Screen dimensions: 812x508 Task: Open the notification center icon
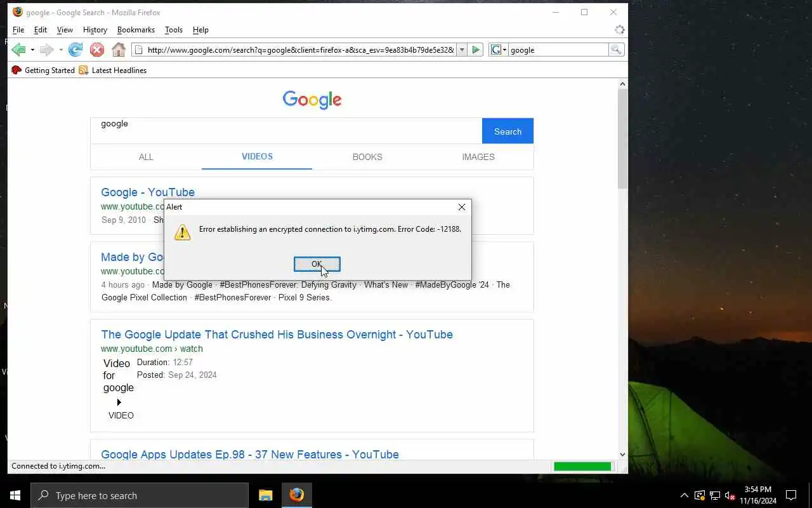pyautogui.click(x=791, y=495)
